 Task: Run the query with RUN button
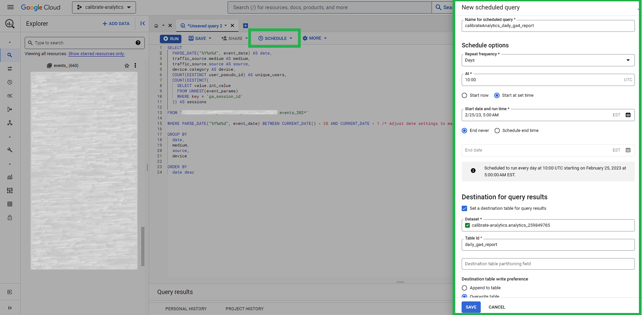click(170, 39)
